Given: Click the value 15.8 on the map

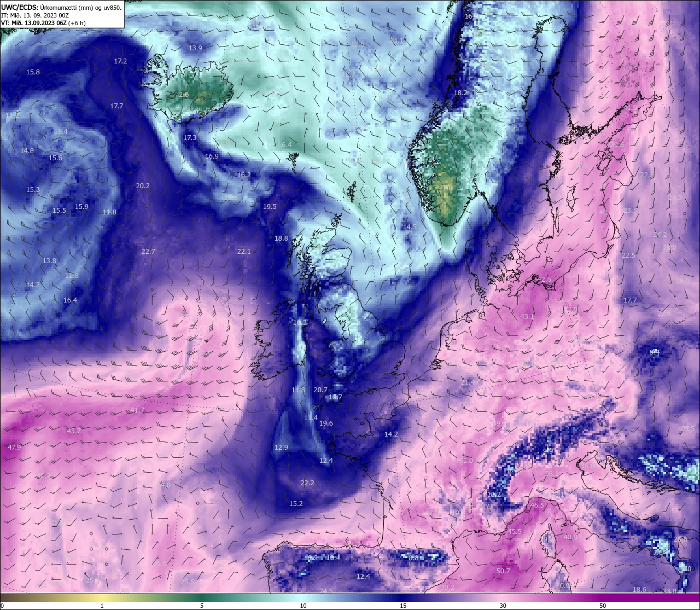Looking at the screenshot, I should point(33,72).
